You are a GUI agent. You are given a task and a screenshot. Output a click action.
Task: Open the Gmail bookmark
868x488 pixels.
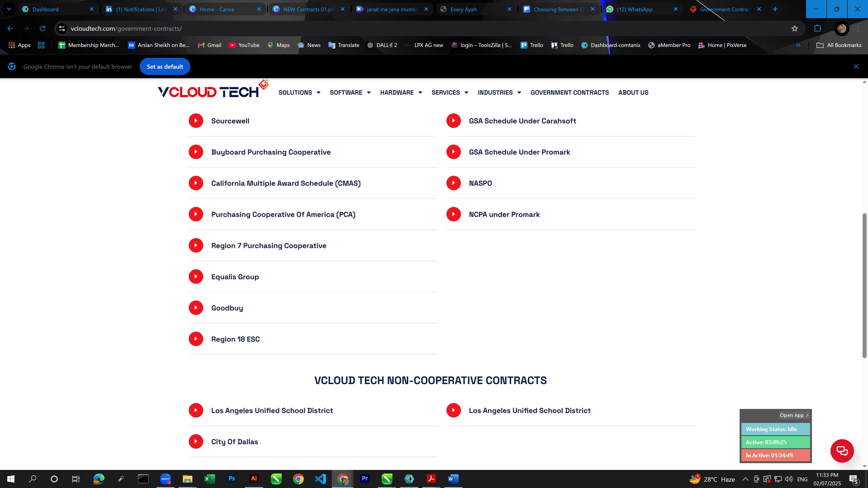(x=209, y=45)
